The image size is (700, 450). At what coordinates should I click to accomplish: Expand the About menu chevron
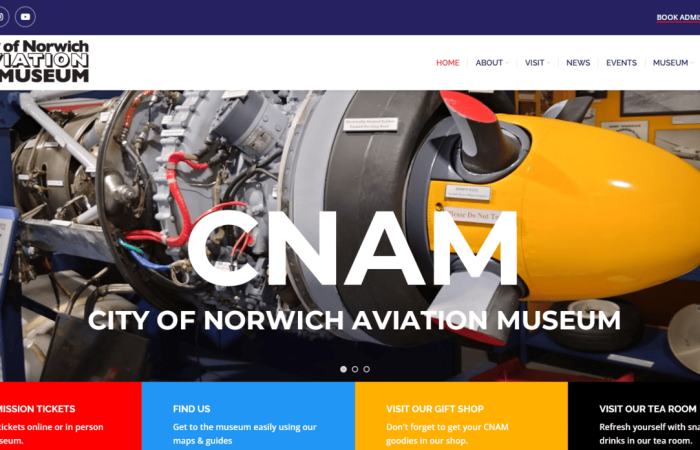507,63
